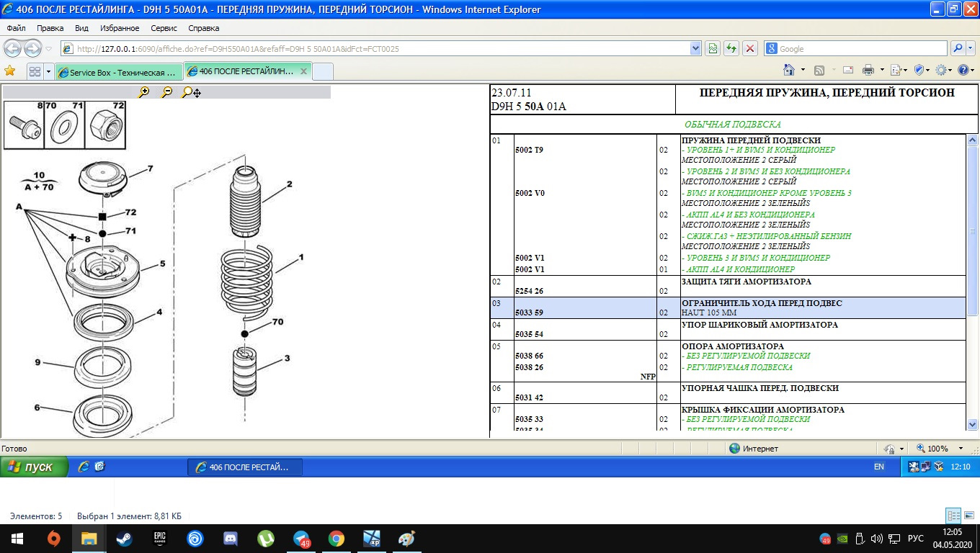
Task: Select part number 5254 26
Action: tap(530, 291)
